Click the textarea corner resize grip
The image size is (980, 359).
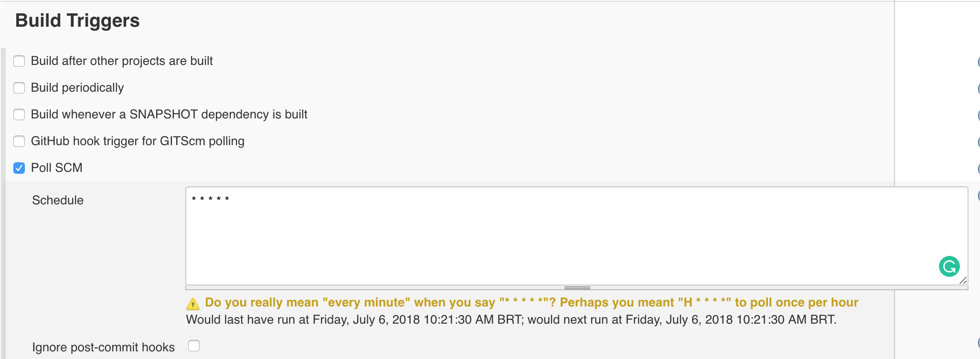pyautogui.click(x=963, y=281)
